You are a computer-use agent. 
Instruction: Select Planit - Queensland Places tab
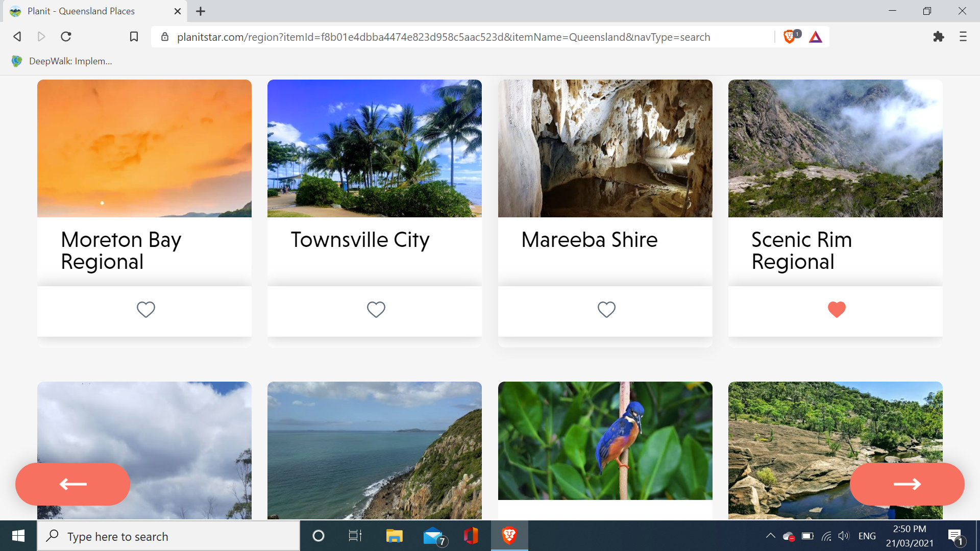82,11
